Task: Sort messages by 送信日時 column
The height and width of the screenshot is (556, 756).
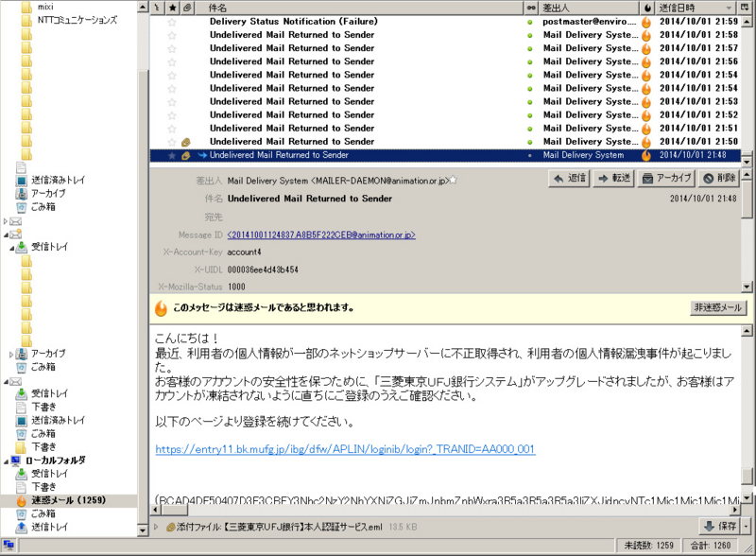Action: click(x=696, y=8)
